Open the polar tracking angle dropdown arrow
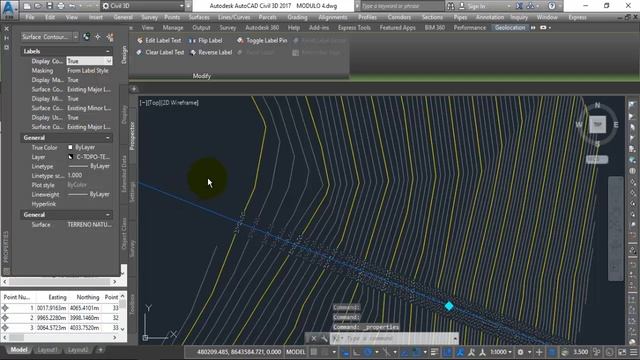Viewport: 640px width, 360px height. 376,352
